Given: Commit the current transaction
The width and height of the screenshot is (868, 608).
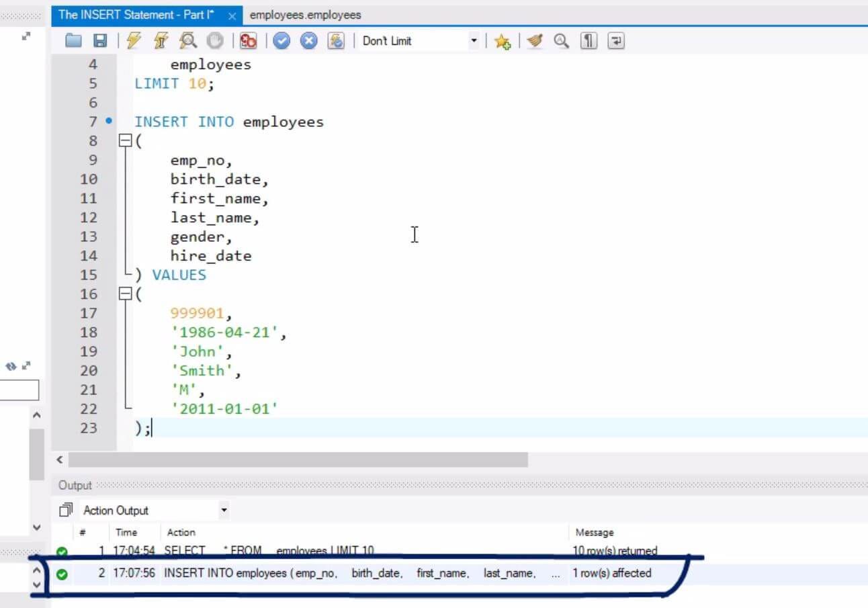Looking at the screenshot, I should tap(281, 40).
